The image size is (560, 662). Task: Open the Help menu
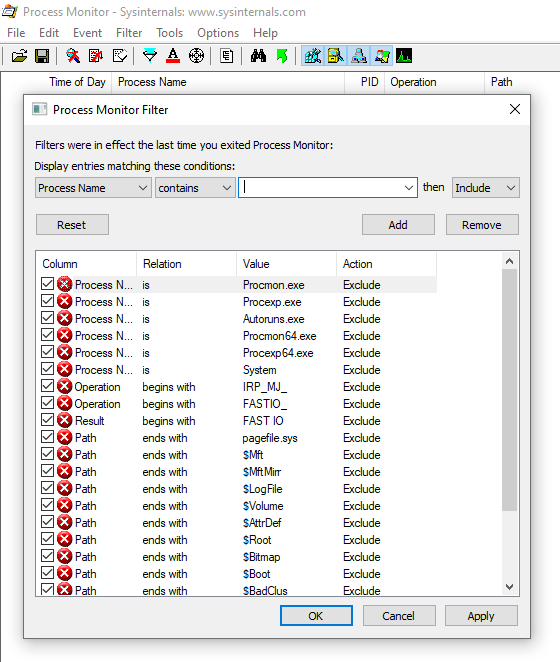tap(265, 33)
